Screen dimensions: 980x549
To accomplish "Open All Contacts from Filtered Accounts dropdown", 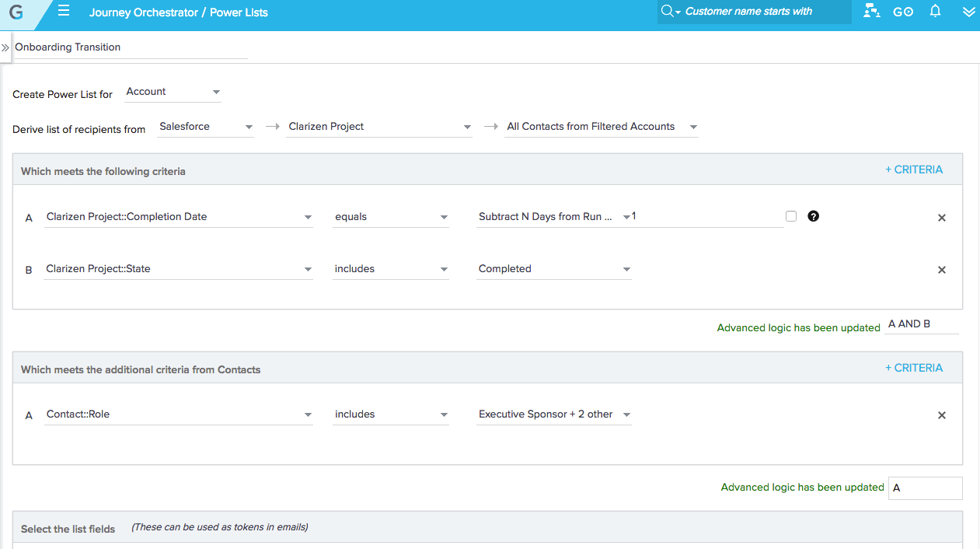I will click(x=602, y=127).
